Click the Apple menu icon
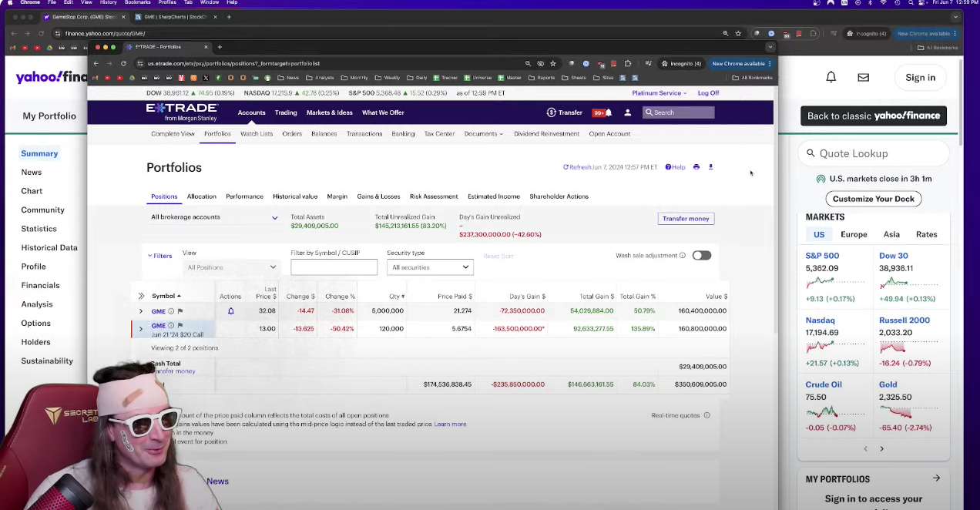 9,3
